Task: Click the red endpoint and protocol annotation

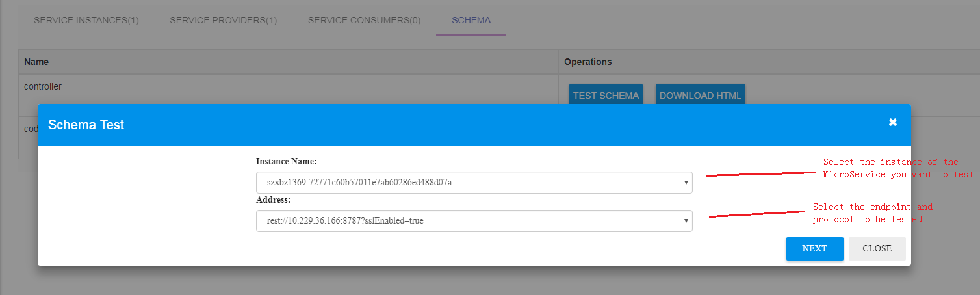Action: 872,213
